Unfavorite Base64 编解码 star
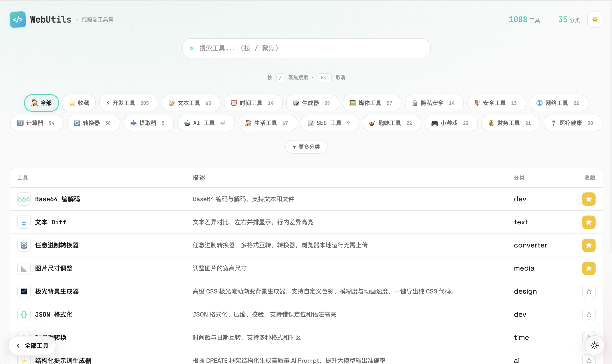This screenshot has width=612, height=364. 589,199
